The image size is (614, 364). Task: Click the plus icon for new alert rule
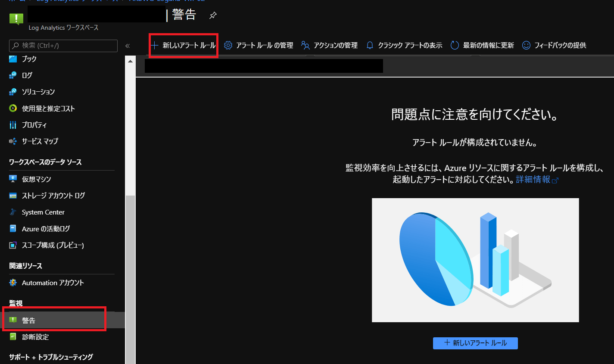click(155, 45)
